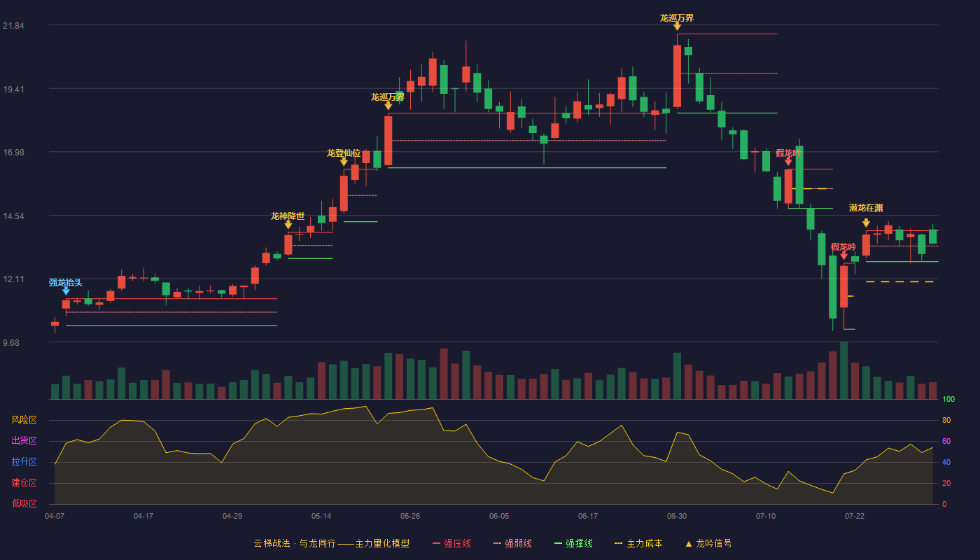Click the 40 indicator axis value
Screen dimensions: 980x560
point(946,462)
